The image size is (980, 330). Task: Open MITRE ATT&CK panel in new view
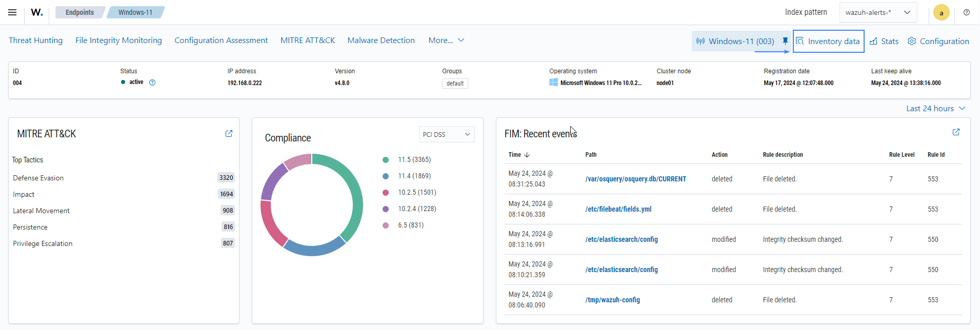point(229,133)
